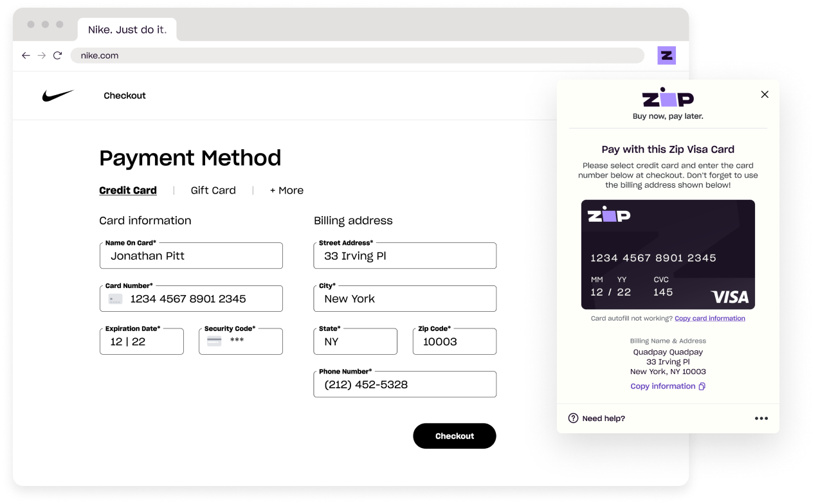818x504 pixels.
Task: Focus the Card Number input field
Action: pyautogui.click(x=191, y=299)
